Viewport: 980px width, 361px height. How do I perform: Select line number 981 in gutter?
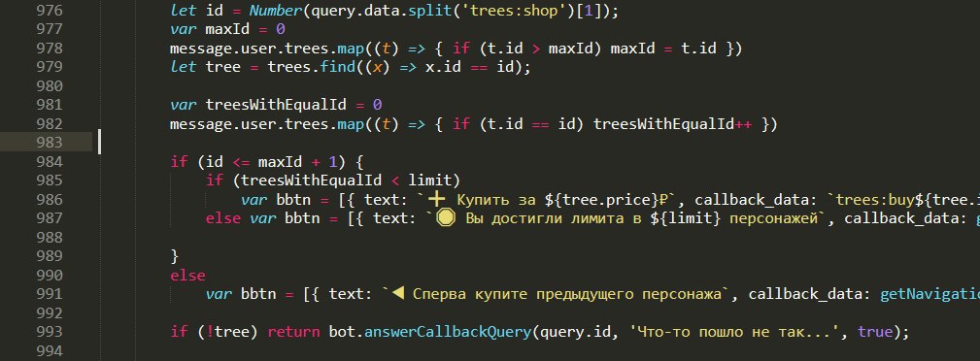tap(50, 105)
